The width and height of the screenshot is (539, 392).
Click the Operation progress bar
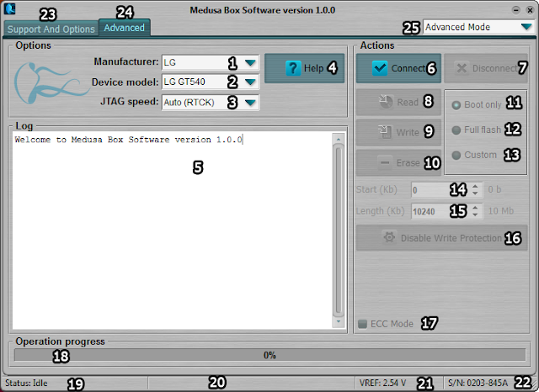(x=269, y=355)
